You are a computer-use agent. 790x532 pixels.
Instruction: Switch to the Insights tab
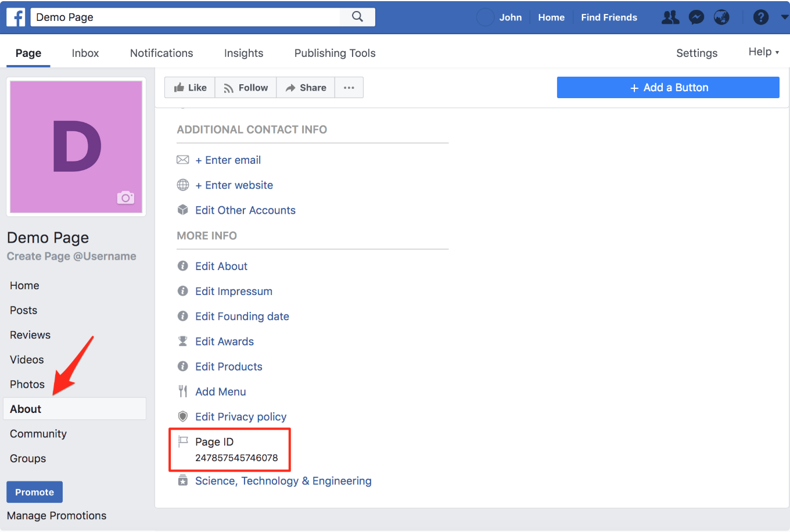coord(243,53)
